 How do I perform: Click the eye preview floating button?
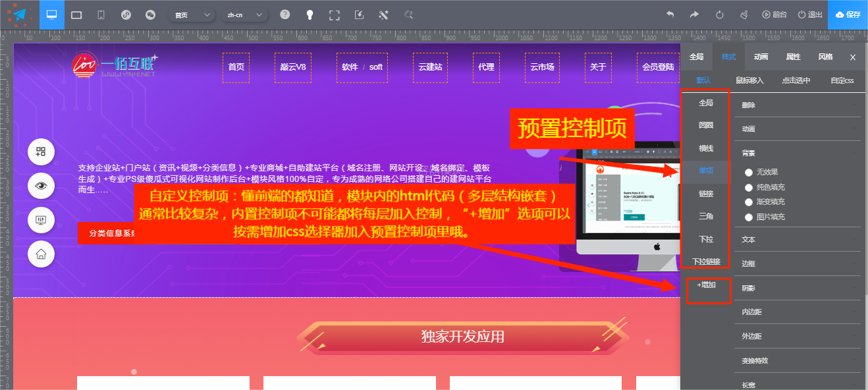click(x=41, y=186)
